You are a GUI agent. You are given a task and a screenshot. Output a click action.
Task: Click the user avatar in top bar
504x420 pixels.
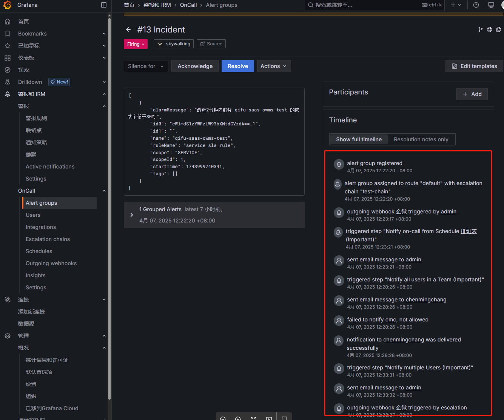[x=502, y=5]
